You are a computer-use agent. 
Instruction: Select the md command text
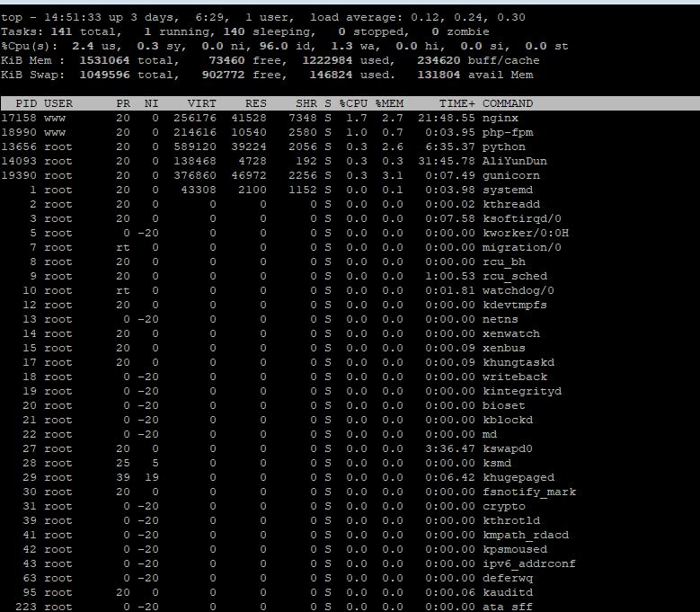[490, 434]
